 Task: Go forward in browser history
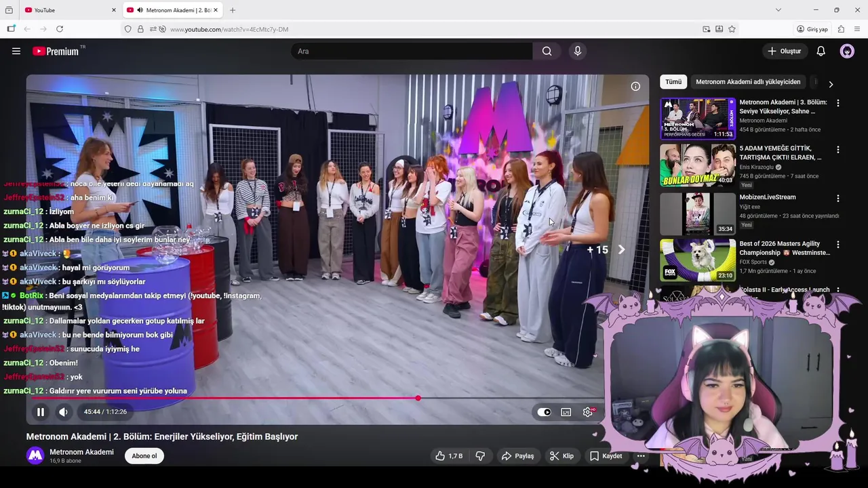click(x=43, y=29)
